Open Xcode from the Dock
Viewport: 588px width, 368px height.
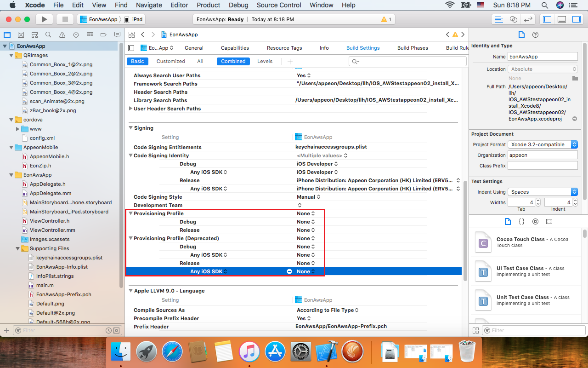[327, 352]
